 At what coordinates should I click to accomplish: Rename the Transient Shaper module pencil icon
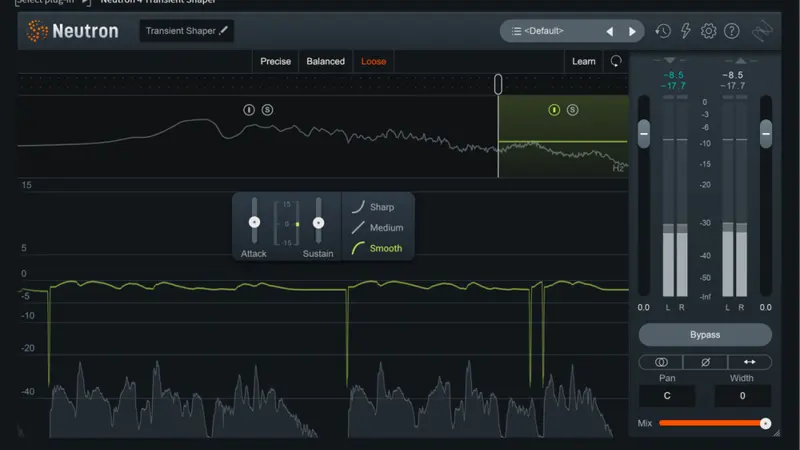coord(223,31)
